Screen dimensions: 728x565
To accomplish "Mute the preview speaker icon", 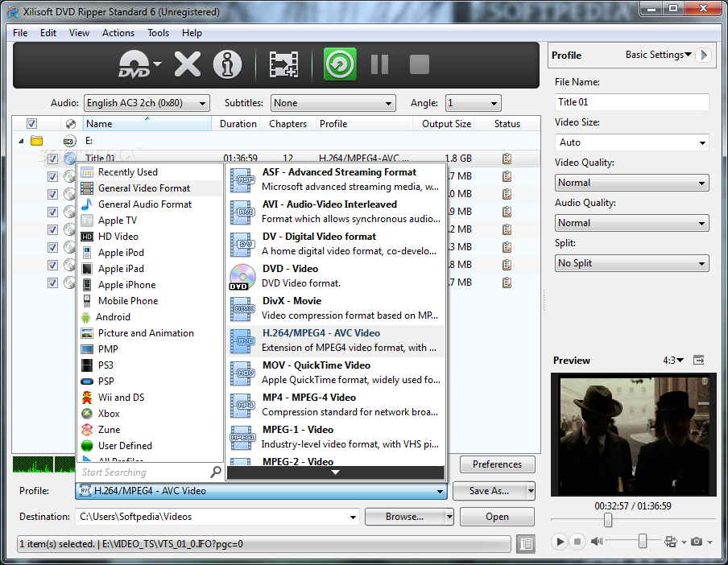I will pos(597,542).
